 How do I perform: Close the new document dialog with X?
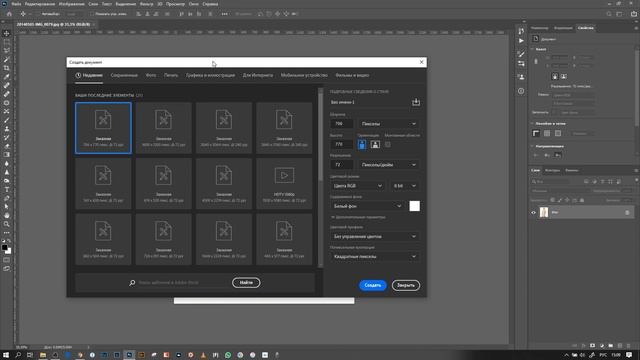click(422, 62)
